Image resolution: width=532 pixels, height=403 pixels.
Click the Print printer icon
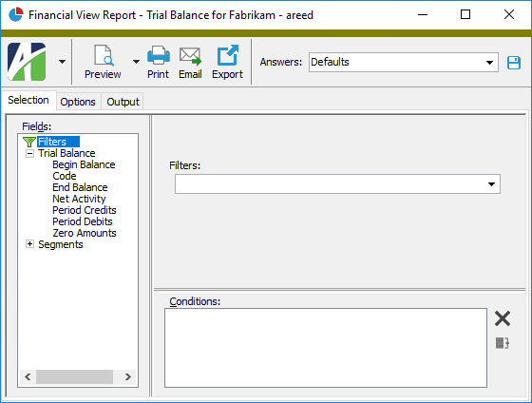[x=159, y=55]
